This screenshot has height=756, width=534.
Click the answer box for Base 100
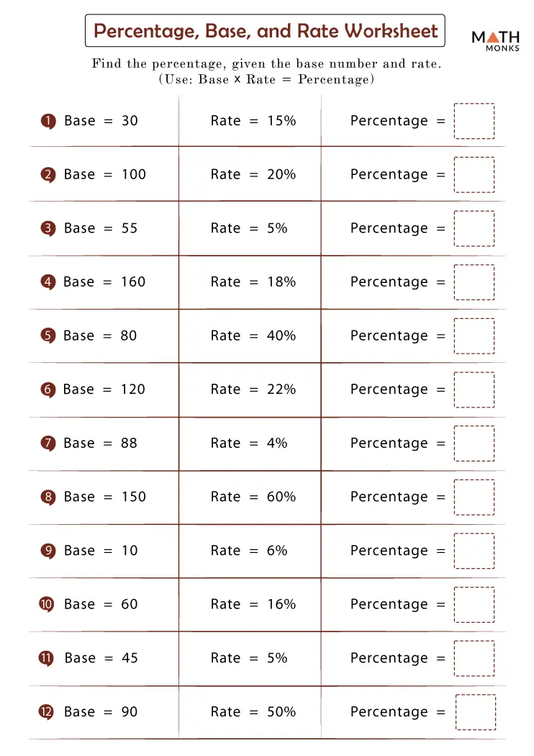(474, 175)
